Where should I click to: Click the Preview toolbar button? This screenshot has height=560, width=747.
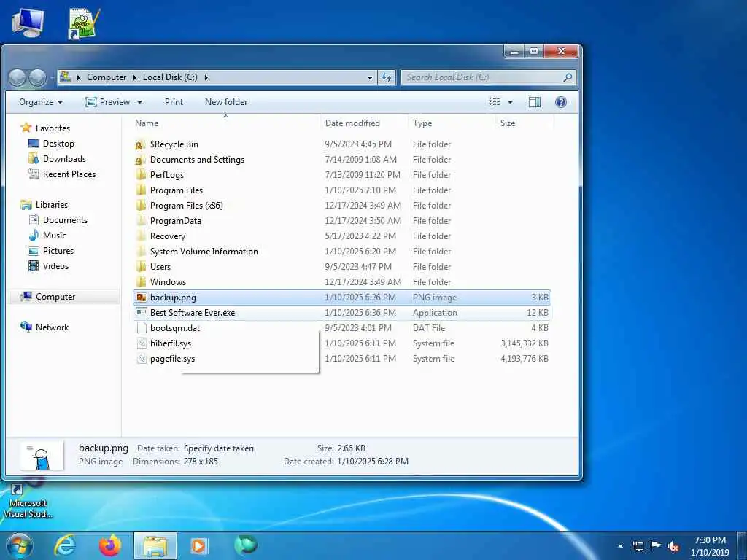[107, 102]
